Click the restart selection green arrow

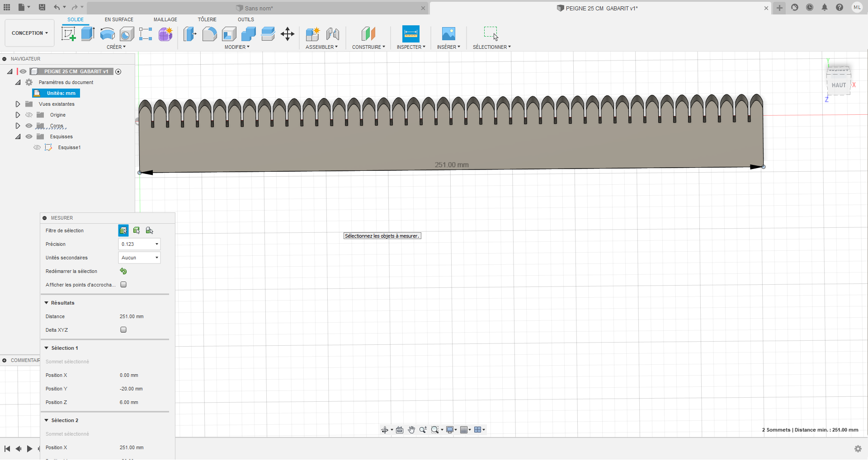coord(123,271)
